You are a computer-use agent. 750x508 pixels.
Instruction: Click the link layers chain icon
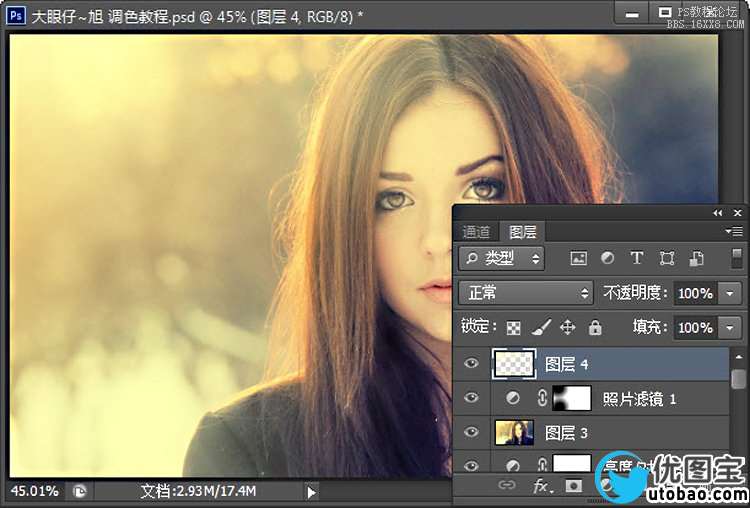507,486
